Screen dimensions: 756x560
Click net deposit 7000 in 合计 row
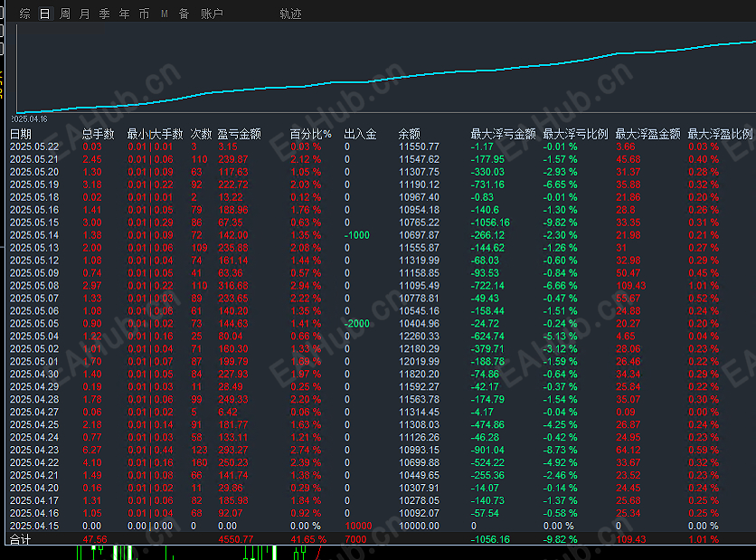355,539
